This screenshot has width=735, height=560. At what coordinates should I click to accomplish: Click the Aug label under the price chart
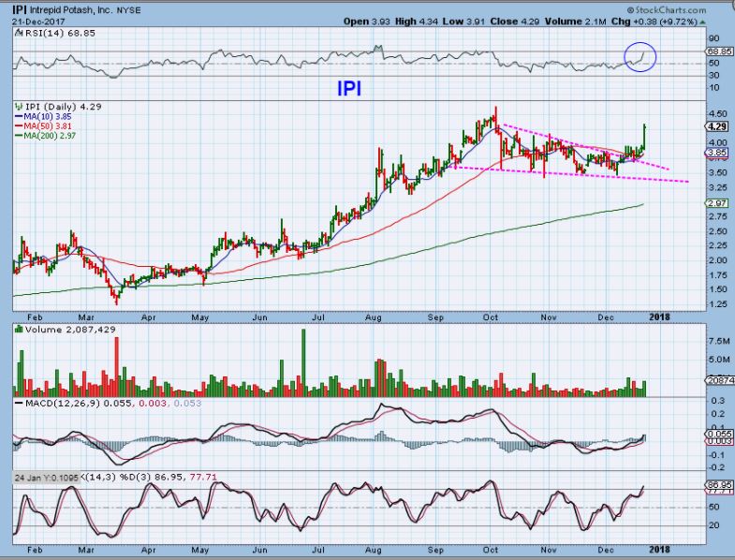(x=374, y=317)
